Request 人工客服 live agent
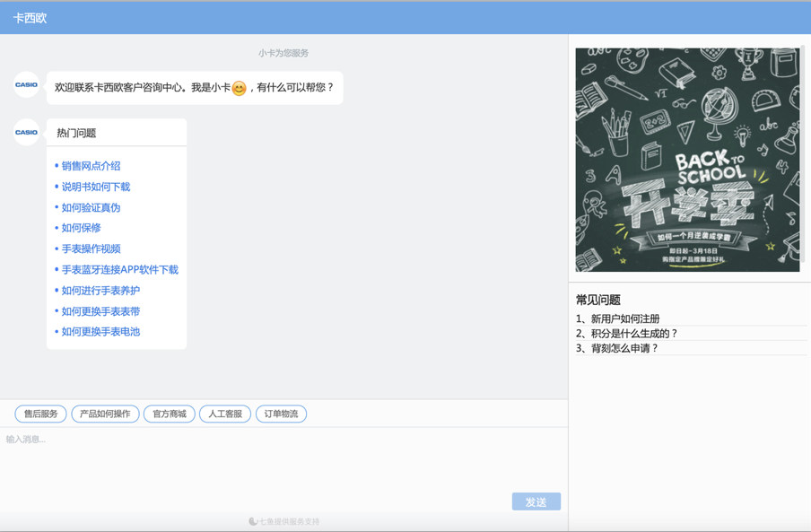Viewport: 811px width, 532px height. 225,414
